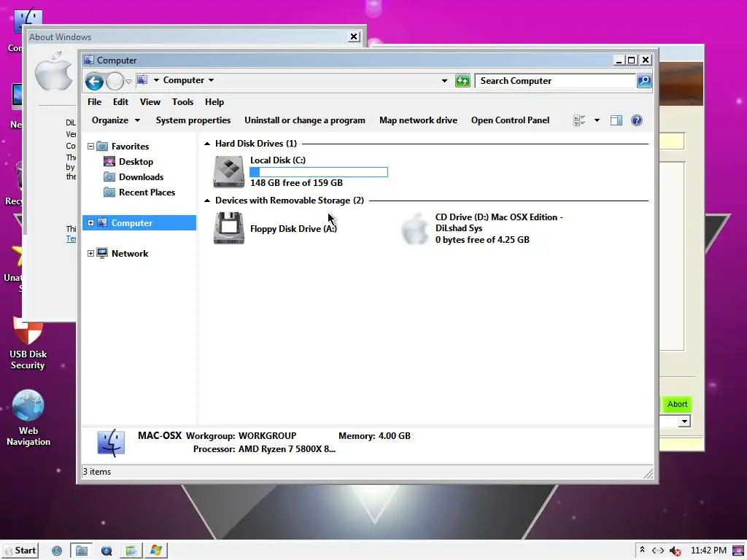Open the view options dropdown arrow
This screenshot has width=747, height=560.
[x=597, y=120]
